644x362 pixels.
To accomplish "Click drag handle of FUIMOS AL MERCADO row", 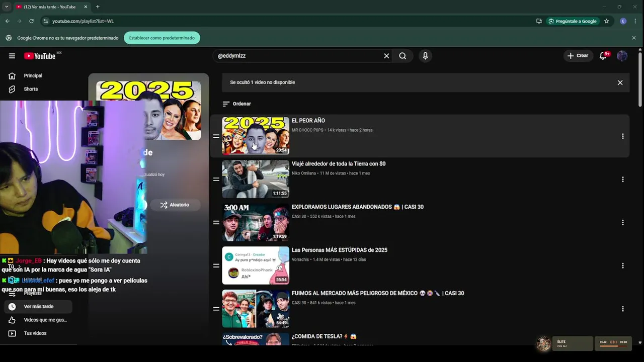I will click(216, 309).
